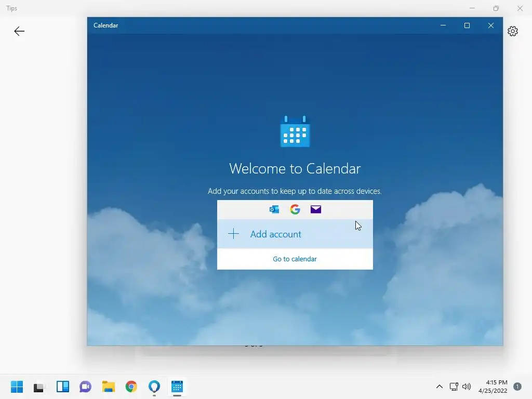Switch to Tips app on taskbar

tap(154, 387)
